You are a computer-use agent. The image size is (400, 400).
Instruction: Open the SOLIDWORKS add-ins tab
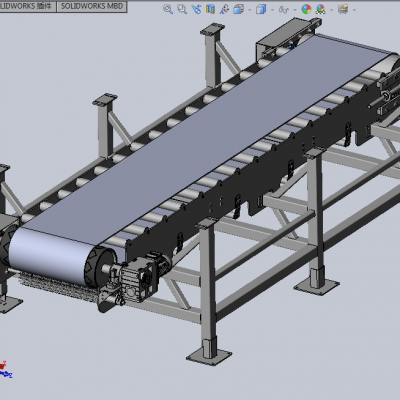[27, 6]
